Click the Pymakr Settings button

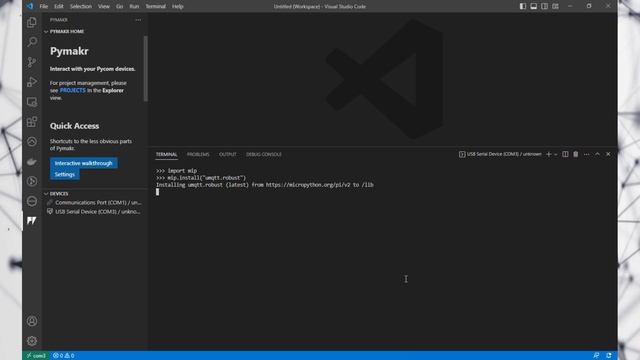(65, 174)
